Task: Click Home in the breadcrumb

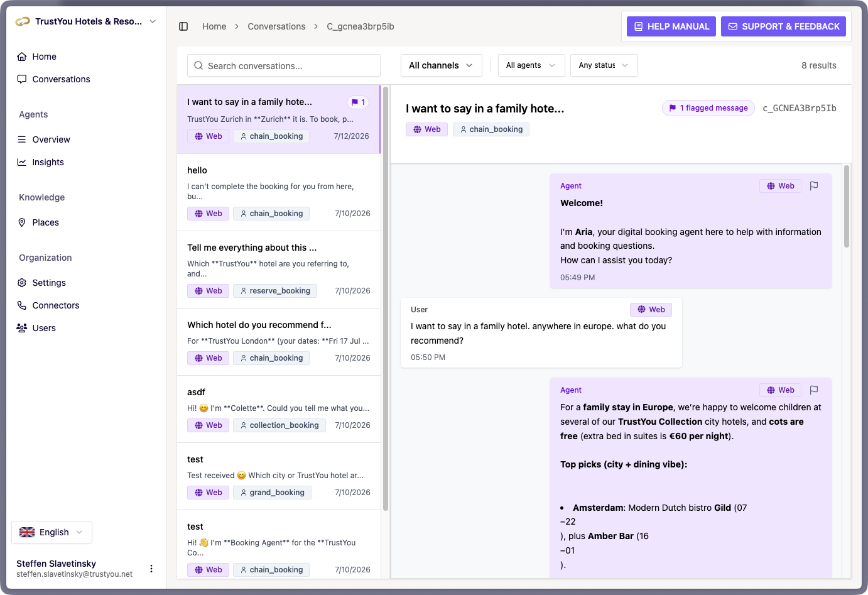Action: (x=214, y=26)
